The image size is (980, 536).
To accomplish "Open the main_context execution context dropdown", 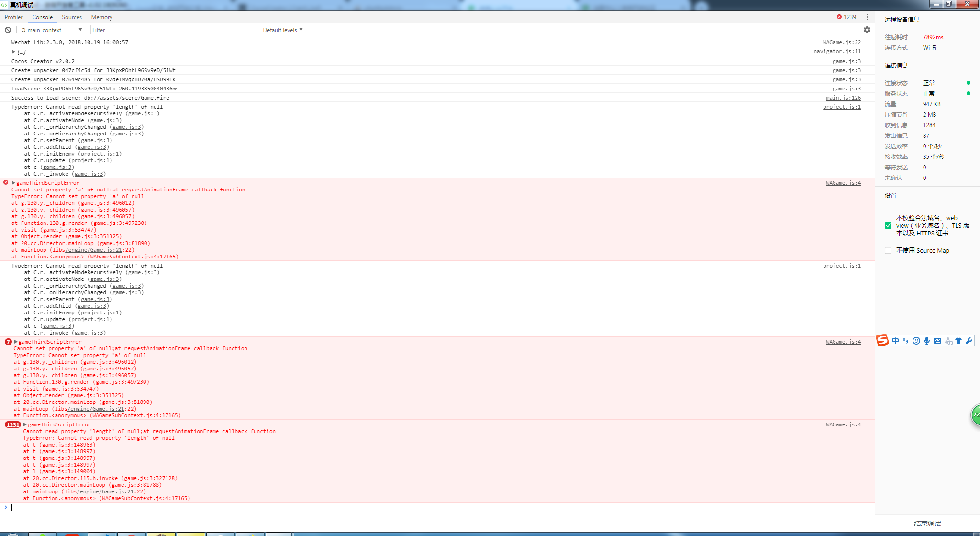I will pos(51,30).
